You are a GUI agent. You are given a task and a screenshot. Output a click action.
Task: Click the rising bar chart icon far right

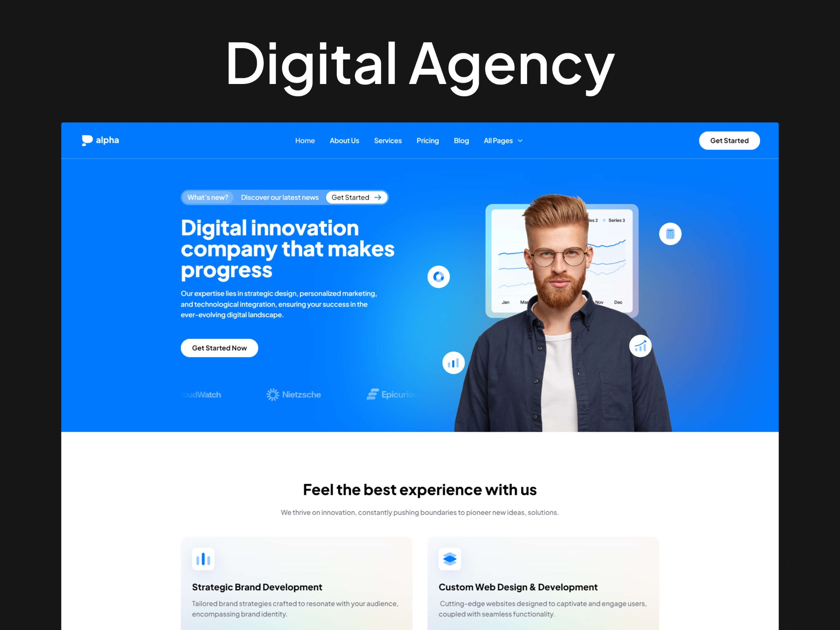coord(639,345)
